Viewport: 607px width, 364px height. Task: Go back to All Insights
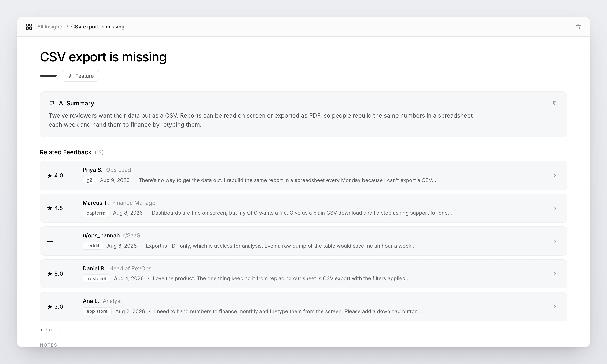click(x=50, y=27)
